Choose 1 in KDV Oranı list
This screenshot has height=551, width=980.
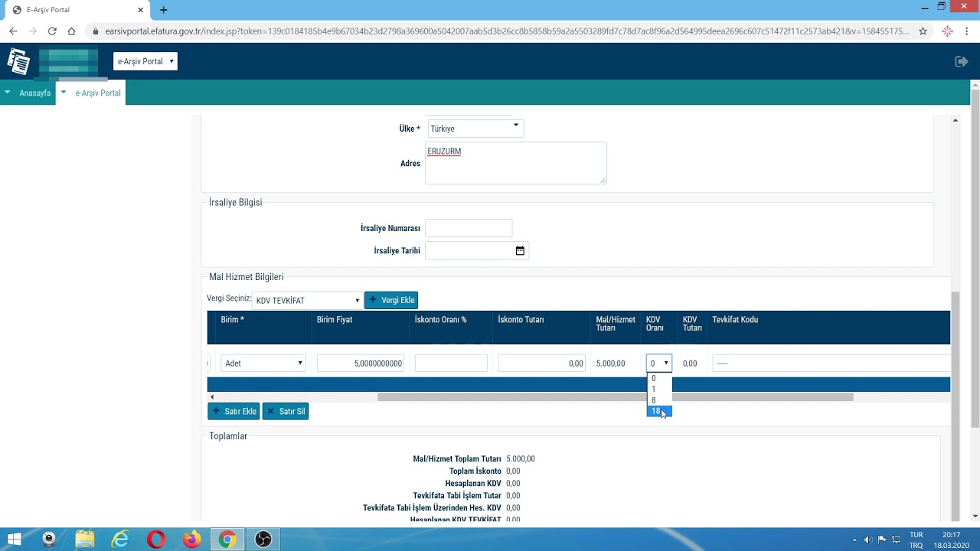point(658,390)
